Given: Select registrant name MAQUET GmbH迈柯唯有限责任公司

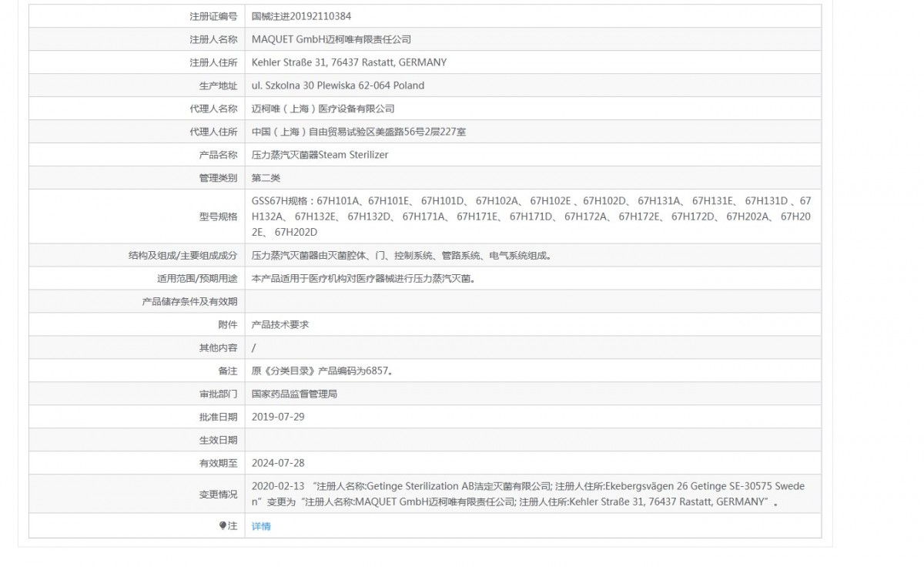Looking at the screenshot, I should (x=331, y=39).
